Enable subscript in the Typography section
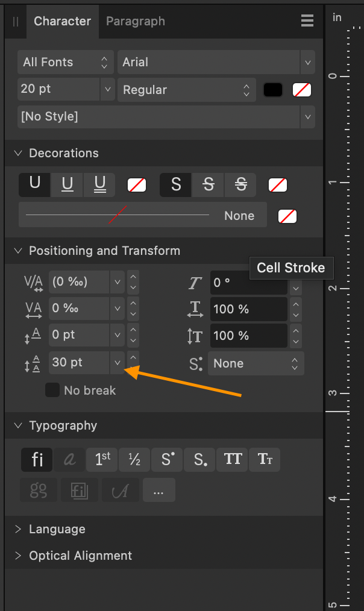The width and height of the screenshot is (364, 611). [199, 459]
